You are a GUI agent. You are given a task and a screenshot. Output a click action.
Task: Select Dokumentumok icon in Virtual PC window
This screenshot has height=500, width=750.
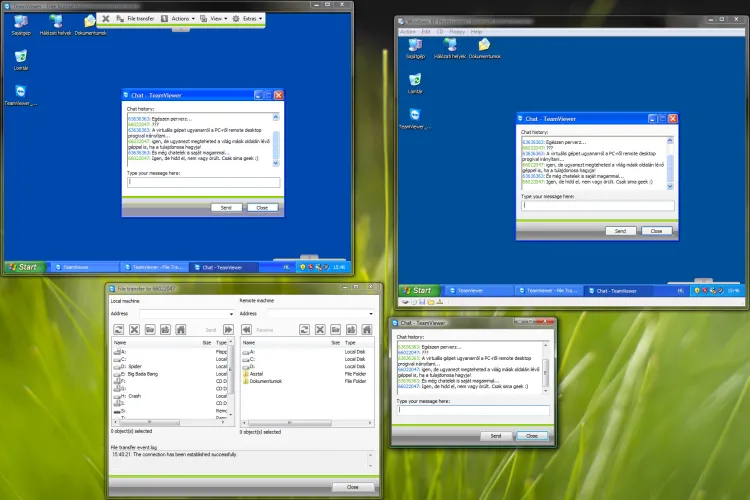[x=485, y=49]
